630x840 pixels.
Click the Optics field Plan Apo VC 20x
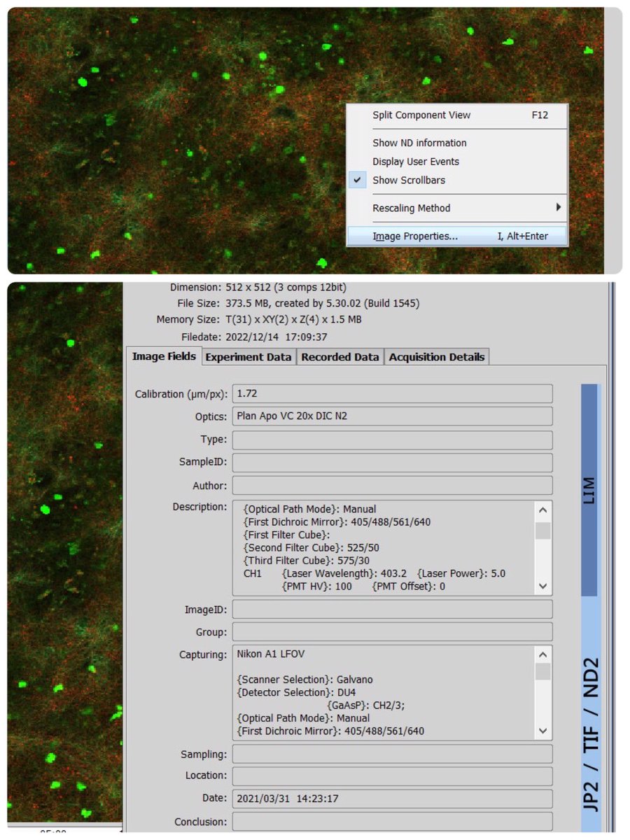tap(392, 416)
